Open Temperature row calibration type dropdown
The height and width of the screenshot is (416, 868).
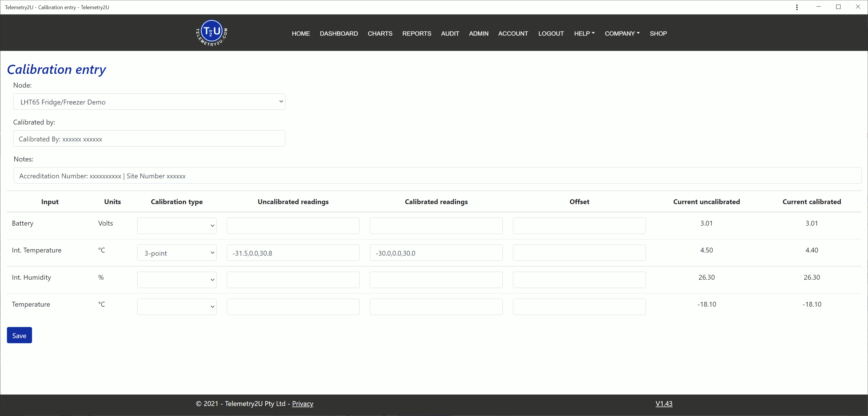(176, 307)
